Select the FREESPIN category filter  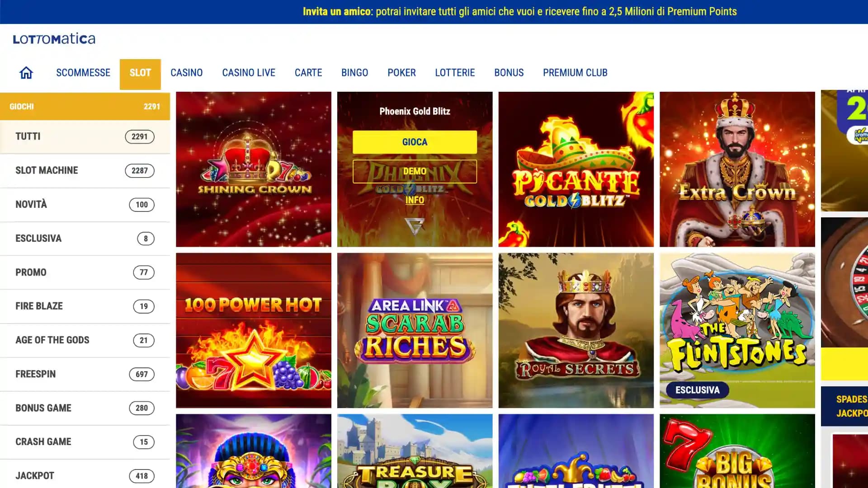click(x=85, y=374)
